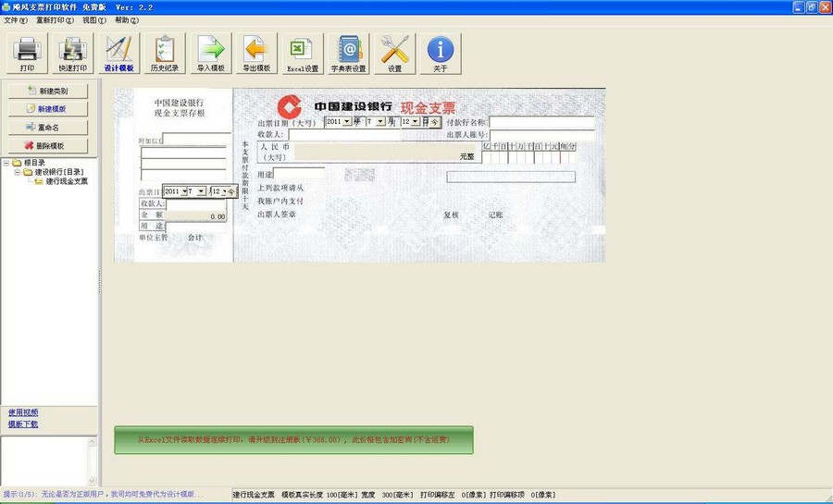Viewport: 833px width, 504px height.
Task: Open the 帮助 menu
Action: pyautogui.click(x=127, y=20)
